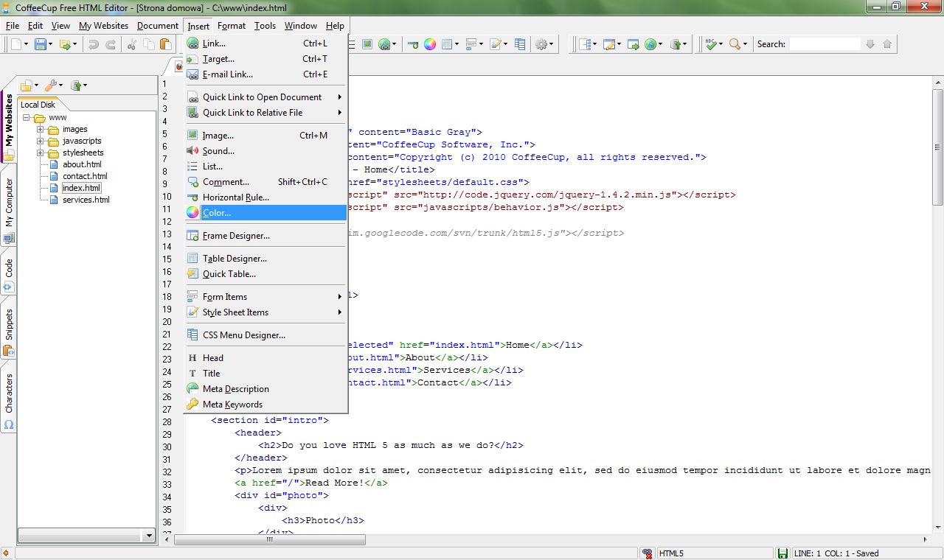944x560 pixels.
Task: Choose Meta Keywords menu item
Action: pyautogui.click(x=265, y=405)
